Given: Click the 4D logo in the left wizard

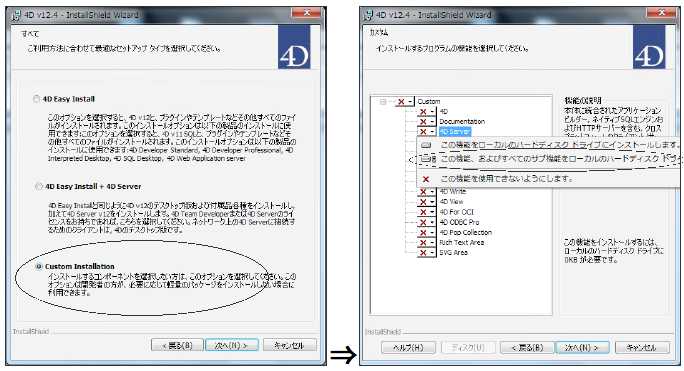Looking at the screenshot, I should click(x=294, y=47).
